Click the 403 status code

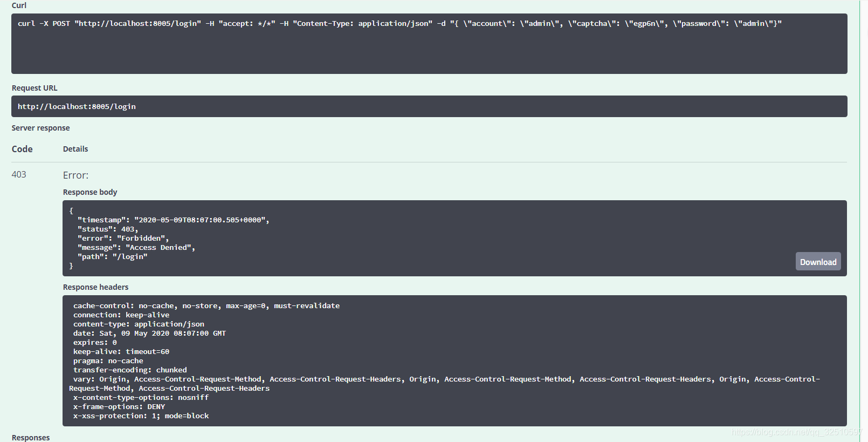[19, 174]
